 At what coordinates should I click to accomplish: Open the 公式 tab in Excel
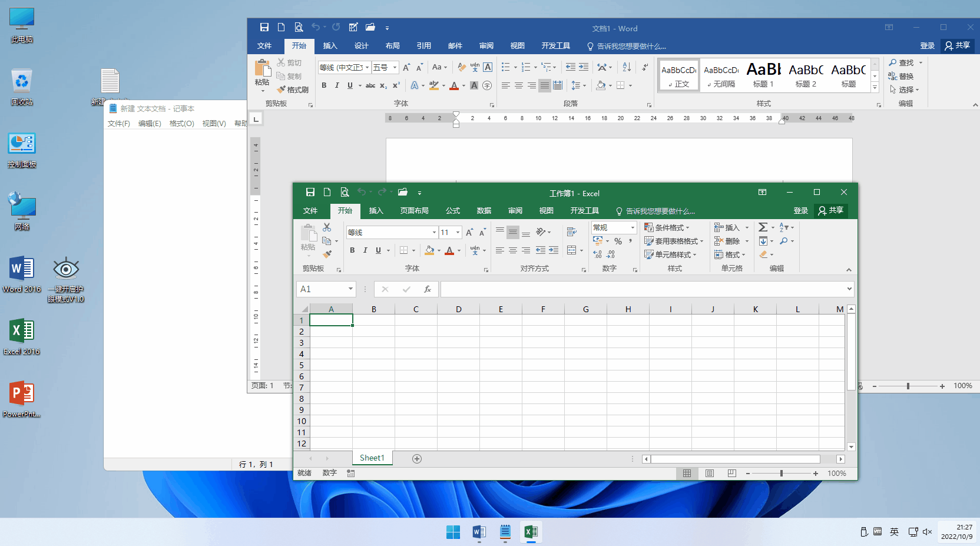point(452,211)
